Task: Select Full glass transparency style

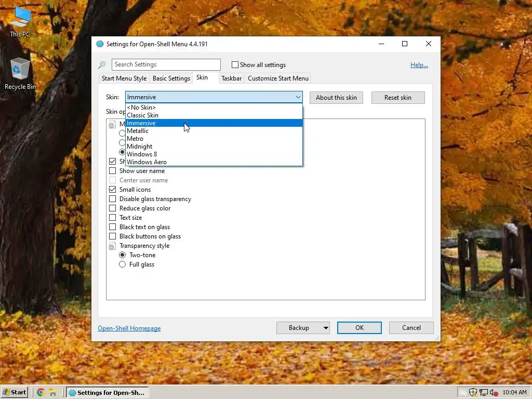Action: 122,264
